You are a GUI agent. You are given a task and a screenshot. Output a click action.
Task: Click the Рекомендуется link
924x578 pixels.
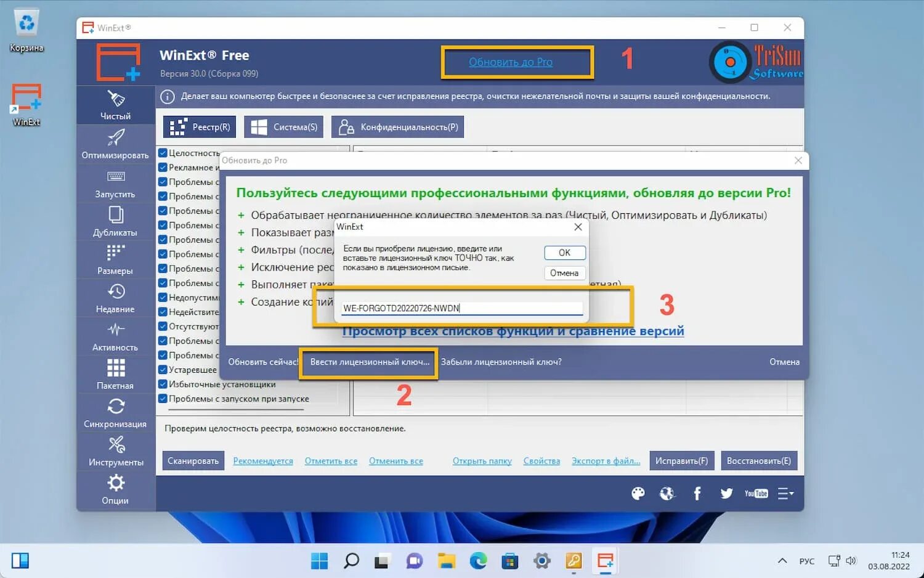[x=263, y=461]
